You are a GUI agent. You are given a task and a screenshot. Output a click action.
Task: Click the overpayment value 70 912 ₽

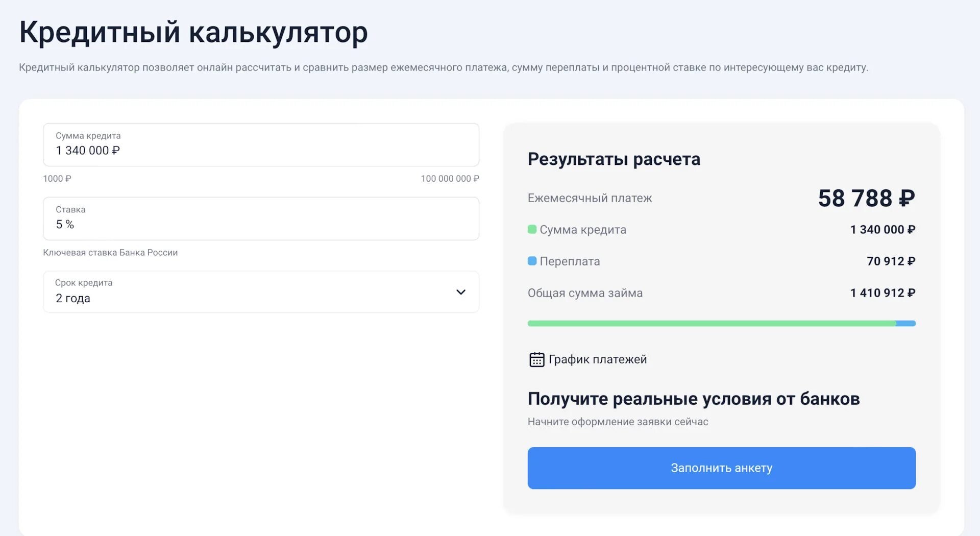891,261
